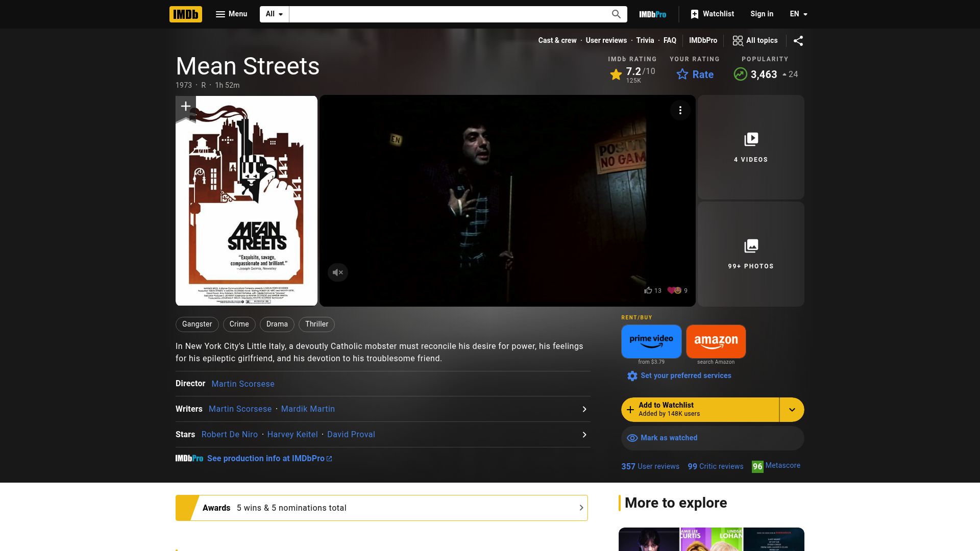980x551 pixels.
Task: Expand the Stars row chevron
Action: point(584,435)
